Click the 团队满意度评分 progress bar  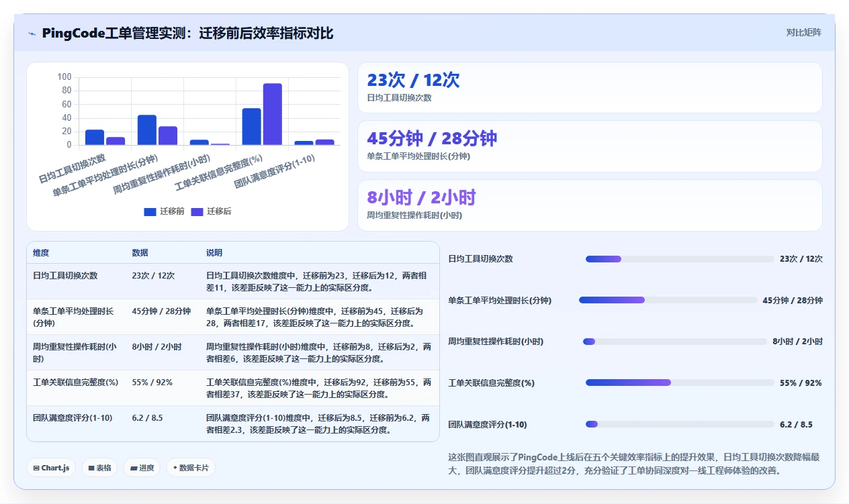point(680,424)
